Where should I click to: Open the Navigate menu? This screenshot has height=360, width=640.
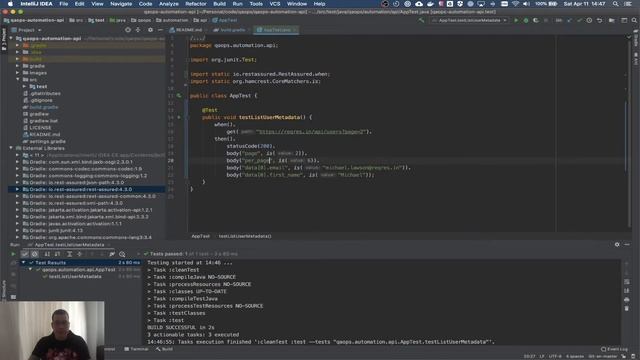point(121,4)
